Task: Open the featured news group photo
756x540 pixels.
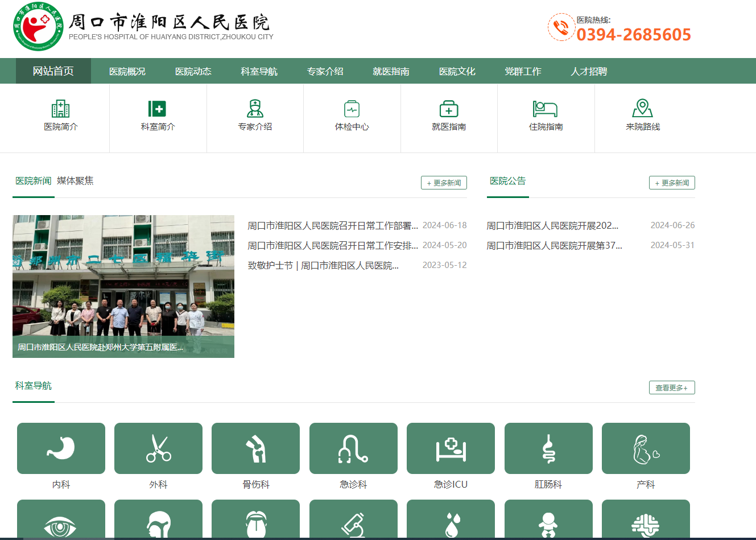Action: point(123,286)
